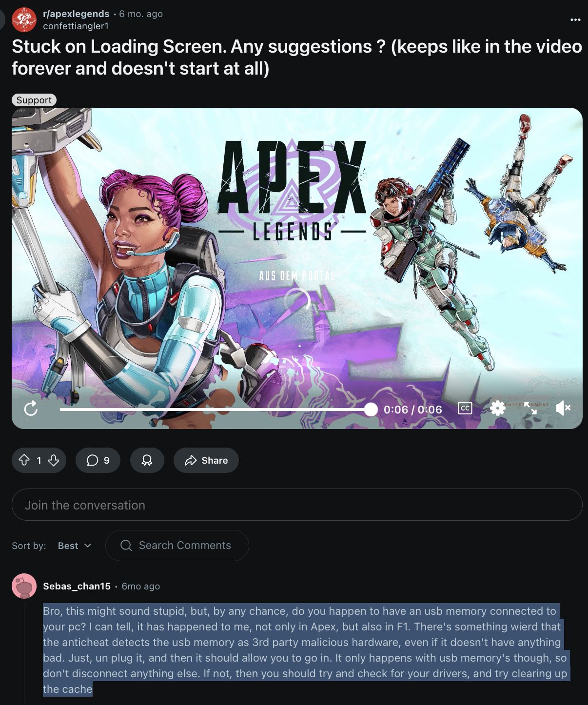Unmute the video using the speaker icon
Viewport: 588px width, 705px height.
point(563,408)
